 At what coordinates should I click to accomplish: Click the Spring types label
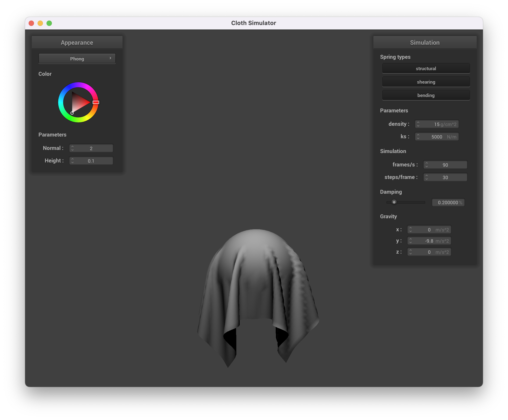(395, 57)
